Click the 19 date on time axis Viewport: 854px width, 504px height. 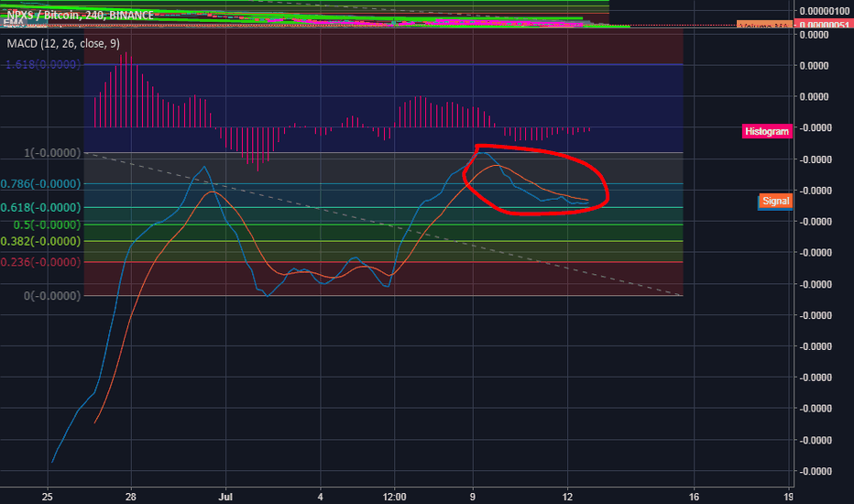[x=788, y=497]
